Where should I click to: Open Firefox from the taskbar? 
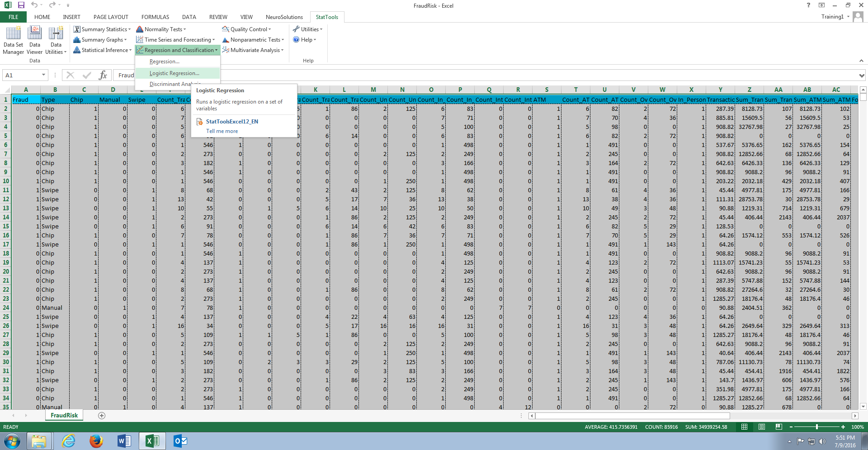(96, 441)
